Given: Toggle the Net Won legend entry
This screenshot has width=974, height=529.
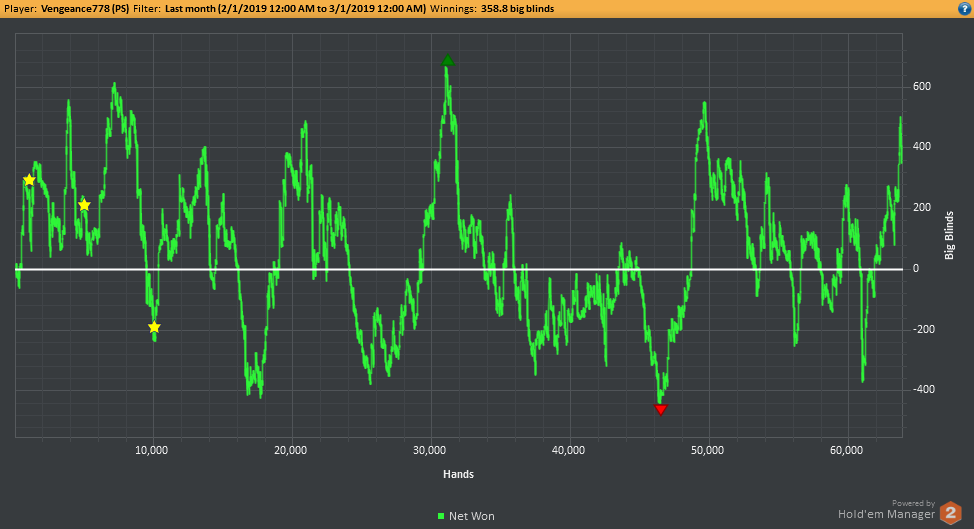Looking at the screenshot, I should (x=466, y=516).
